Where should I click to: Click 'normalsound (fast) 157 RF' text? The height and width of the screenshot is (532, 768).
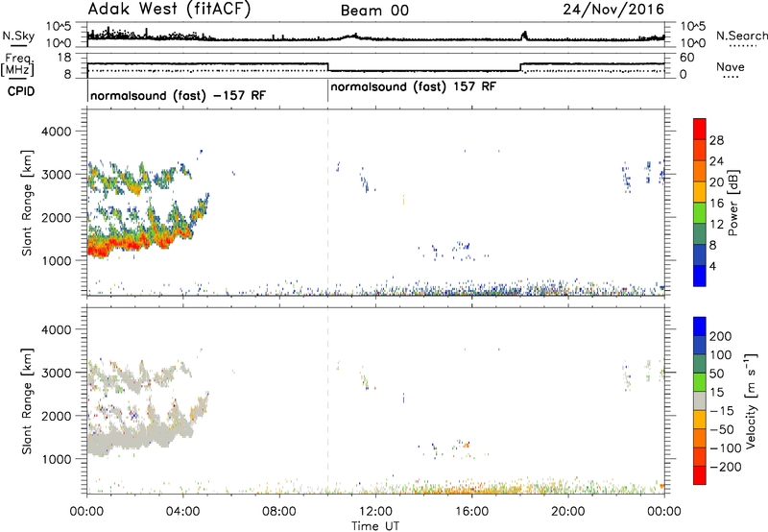click(414, 87)
